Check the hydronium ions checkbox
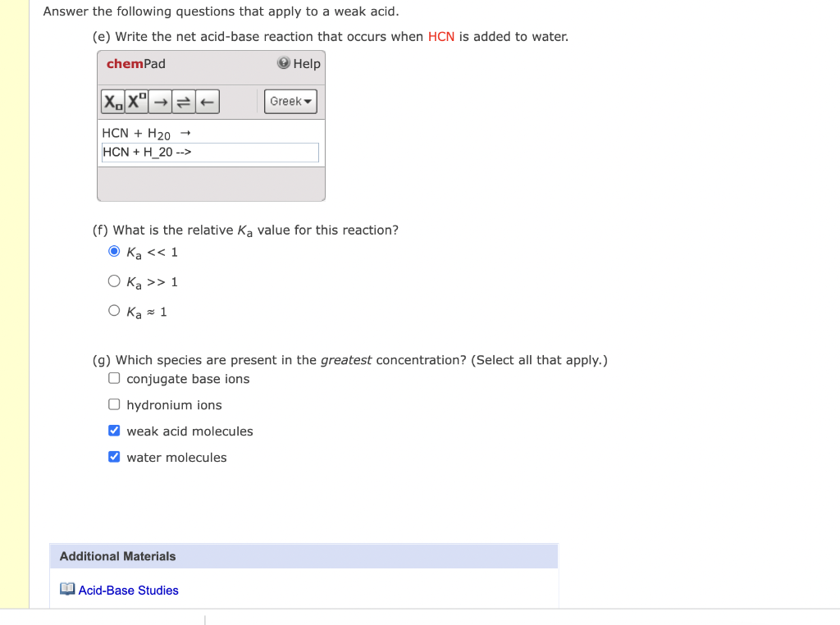 pyautogui.click(x=114, y=404)
